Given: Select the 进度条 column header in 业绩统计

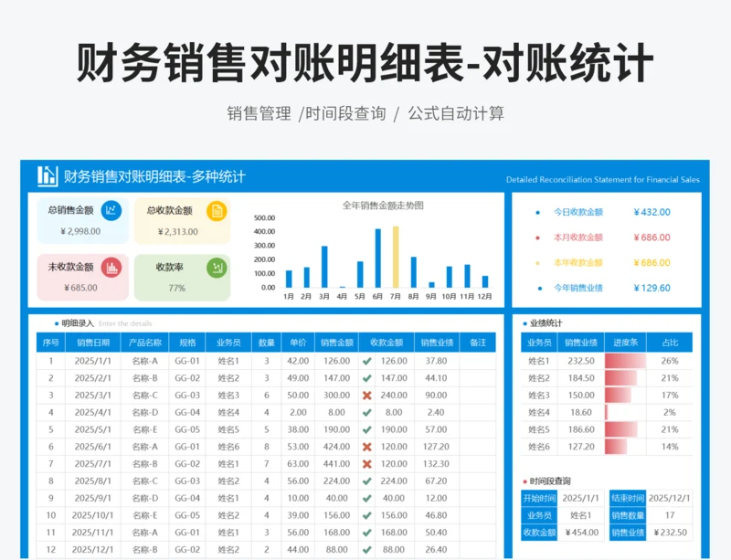Looking at the screenshot, I should 625,343.
